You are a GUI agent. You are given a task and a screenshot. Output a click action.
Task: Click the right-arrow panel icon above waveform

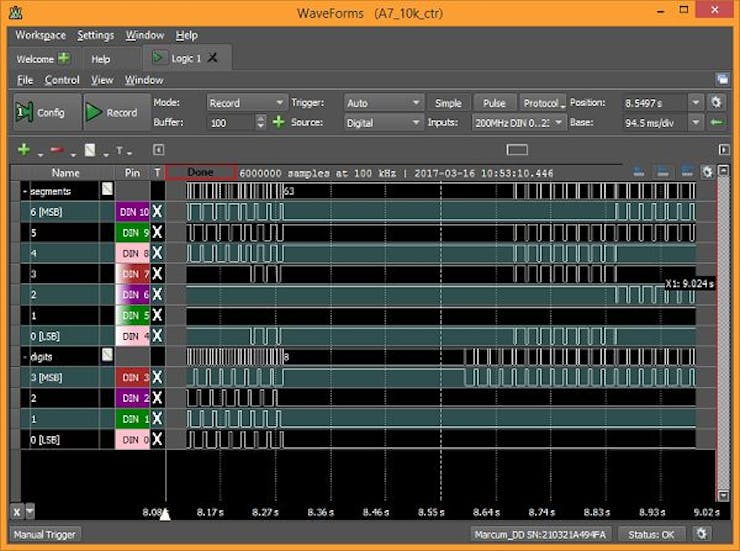[724, 150]
